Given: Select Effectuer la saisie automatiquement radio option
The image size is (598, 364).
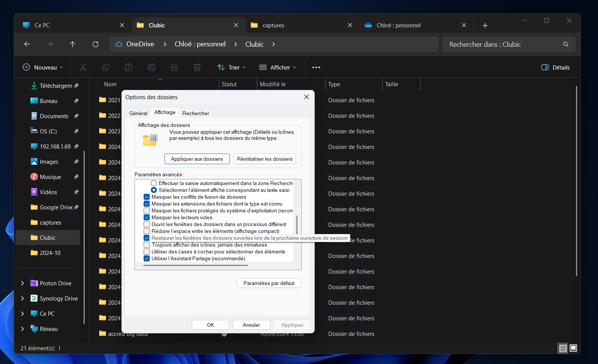Looking at the screenshot, I should (x=154, y=184).
